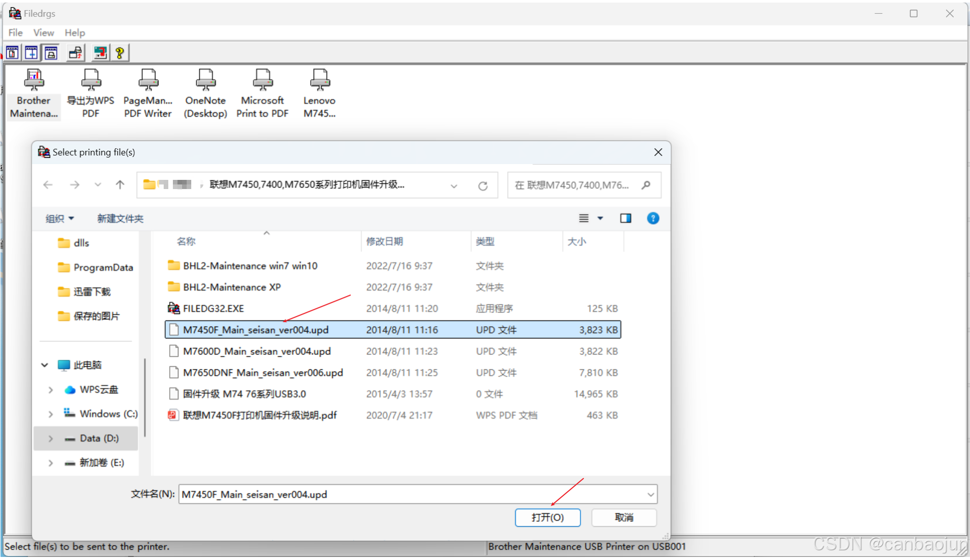The height and width of the screenshot is (560, 970).
Task: Go back in the file dialog
Action: click(x=48, y=185)
